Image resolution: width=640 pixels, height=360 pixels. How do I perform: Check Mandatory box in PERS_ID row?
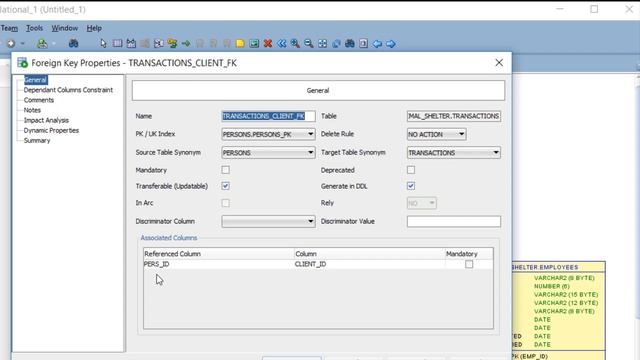pos(469,264)
